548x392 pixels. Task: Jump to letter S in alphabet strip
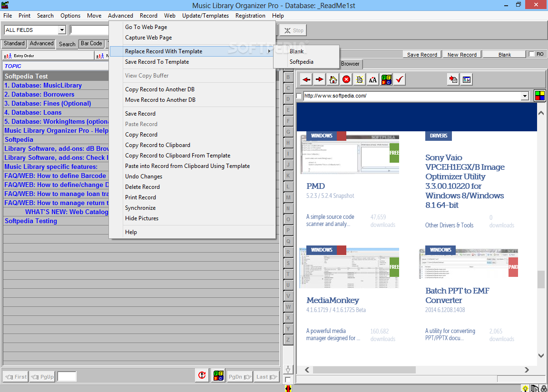tap(288, 263)
